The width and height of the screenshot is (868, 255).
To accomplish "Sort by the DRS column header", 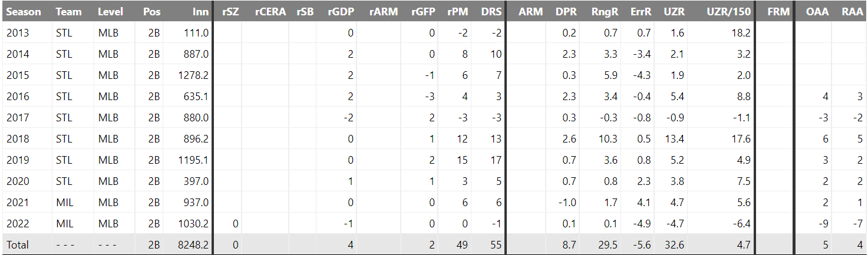I will coord(491,12).
